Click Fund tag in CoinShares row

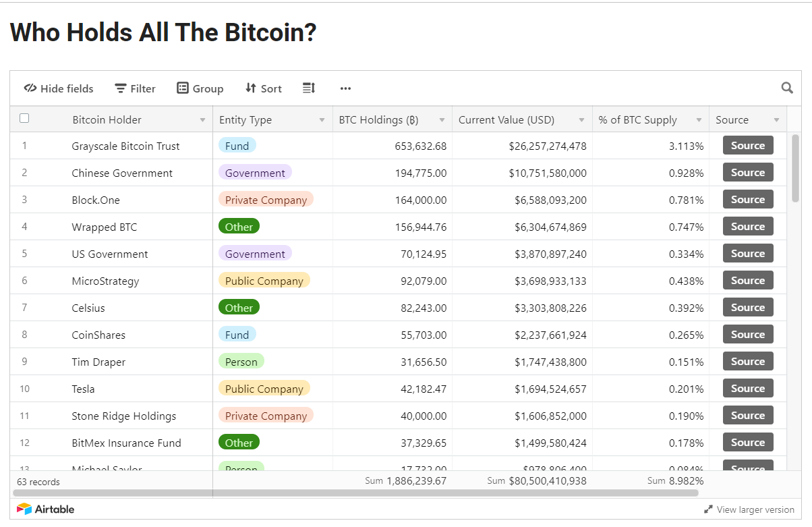point(237,335)
